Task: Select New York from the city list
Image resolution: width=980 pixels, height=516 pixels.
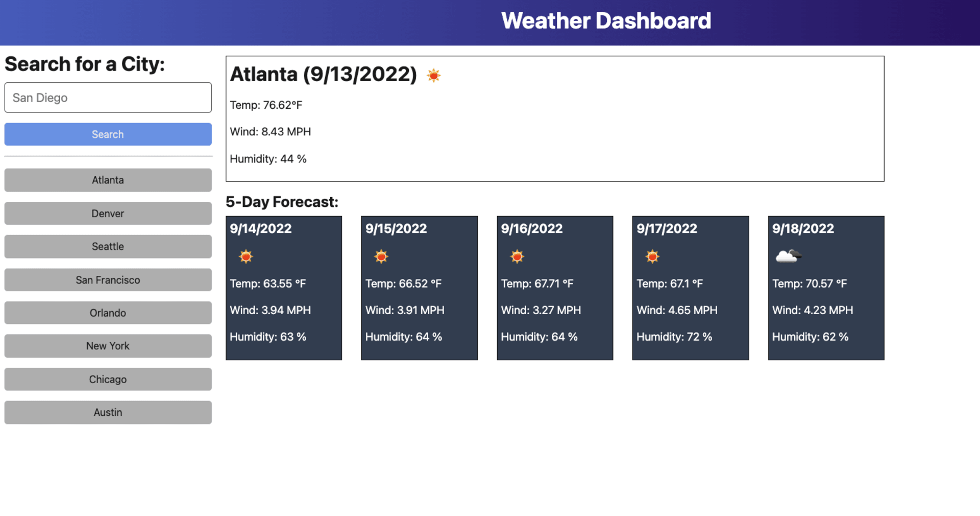Action: click(x=108, y=346)
